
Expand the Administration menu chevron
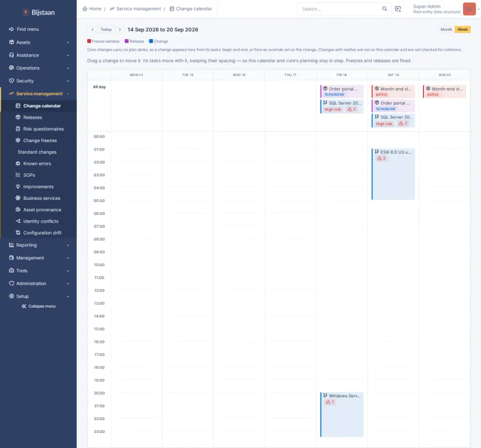coord(68,284)
